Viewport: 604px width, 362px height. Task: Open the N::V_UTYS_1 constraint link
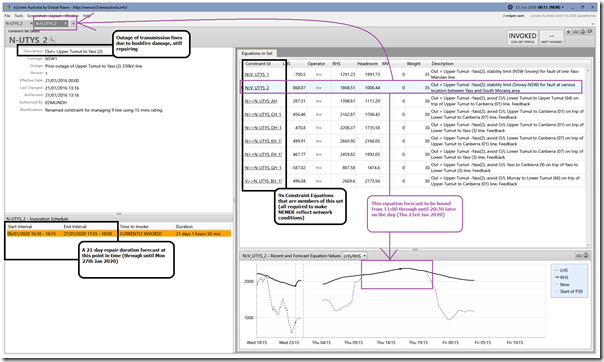click(x=257, y=74)
